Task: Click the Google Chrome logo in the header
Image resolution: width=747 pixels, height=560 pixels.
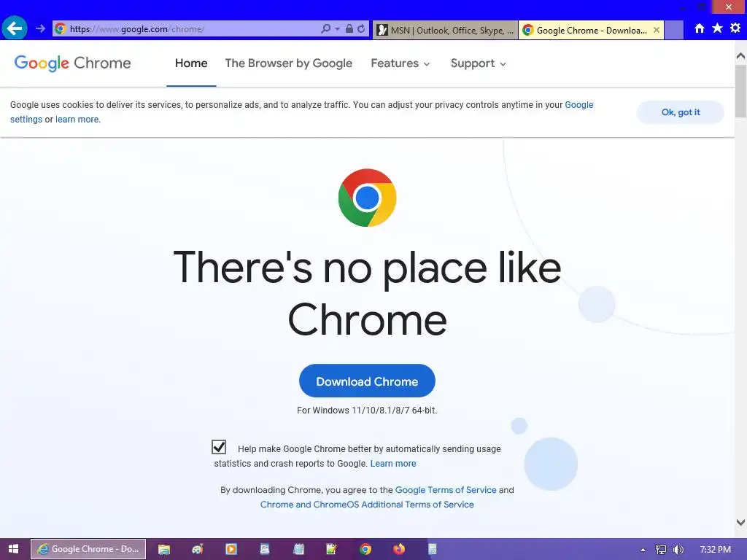Action: point(72,63)
